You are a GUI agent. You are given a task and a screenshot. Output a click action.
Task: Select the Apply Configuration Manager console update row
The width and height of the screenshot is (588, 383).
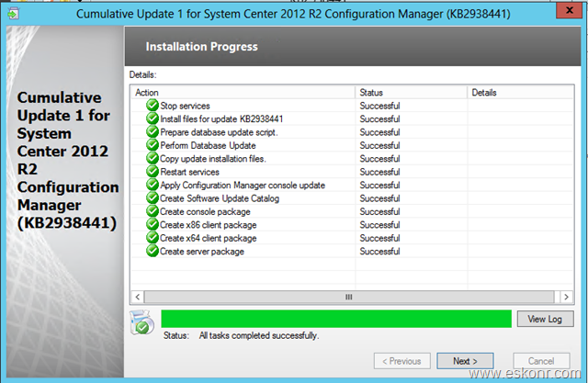(x=352, y=186)
